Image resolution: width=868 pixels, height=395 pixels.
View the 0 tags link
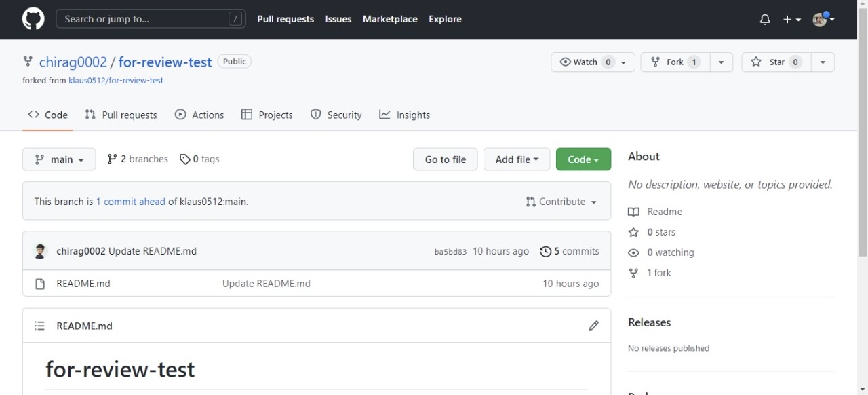point(199,159)
